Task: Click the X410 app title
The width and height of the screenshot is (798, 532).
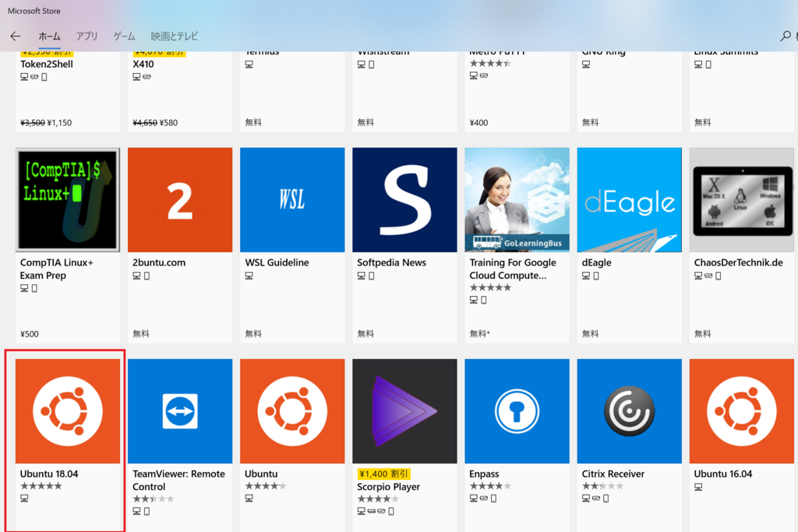Action: 143,64
